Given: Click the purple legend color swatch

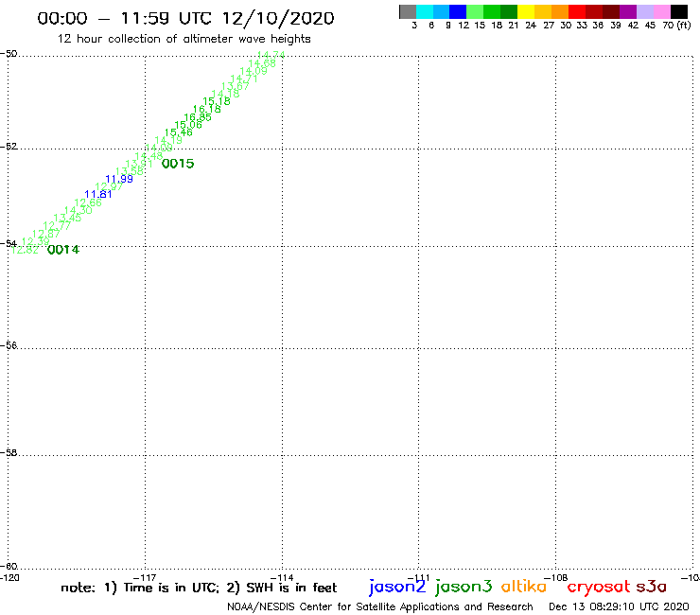Looking at the screenshot, I should (x=628, y=11).
